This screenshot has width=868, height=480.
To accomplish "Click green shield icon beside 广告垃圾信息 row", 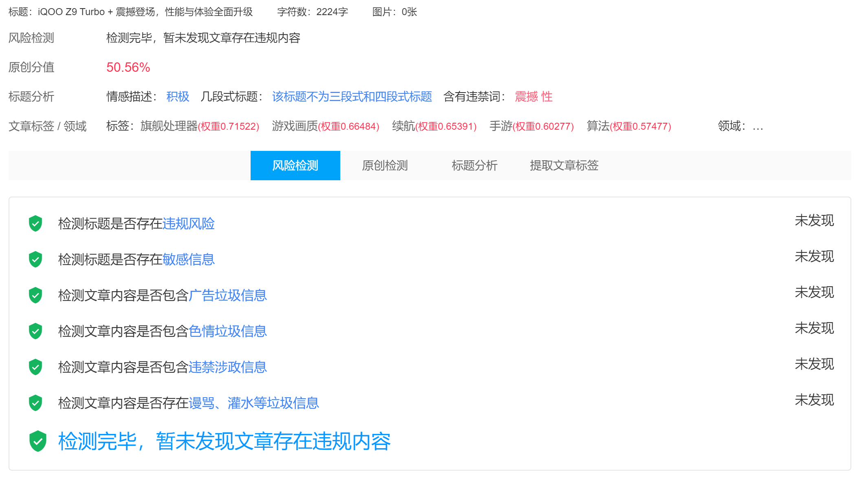I will (35, 295).
